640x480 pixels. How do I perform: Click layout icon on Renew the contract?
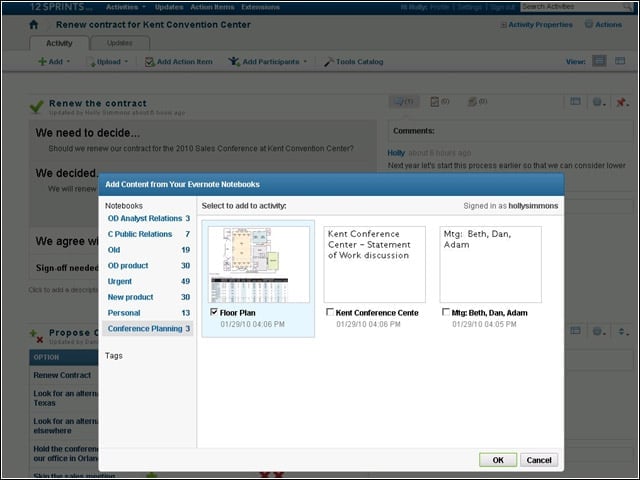pos(575,101)
